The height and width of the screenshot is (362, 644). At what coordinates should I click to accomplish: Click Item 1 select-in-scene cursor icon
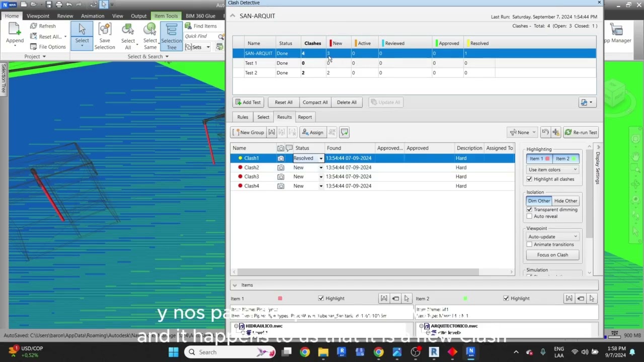click(x=407, y=299)
